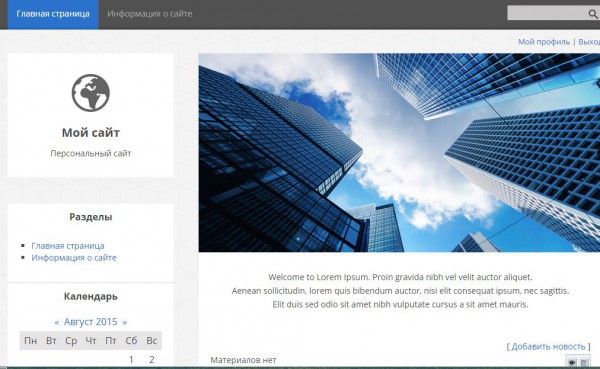Click the Календарь block heading
This screenshot has height=369, width=600.
(x=91, y=297)
